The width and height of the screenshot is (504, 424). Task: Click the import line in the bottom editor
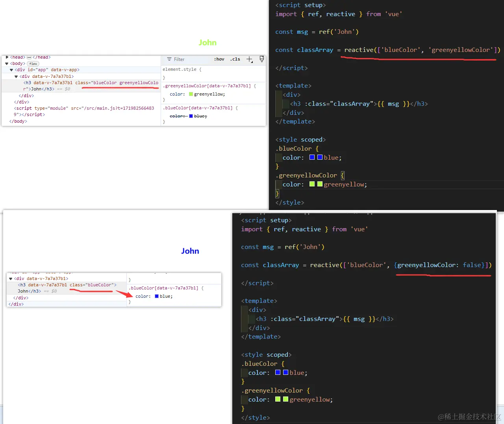click(x=305, y=229)
